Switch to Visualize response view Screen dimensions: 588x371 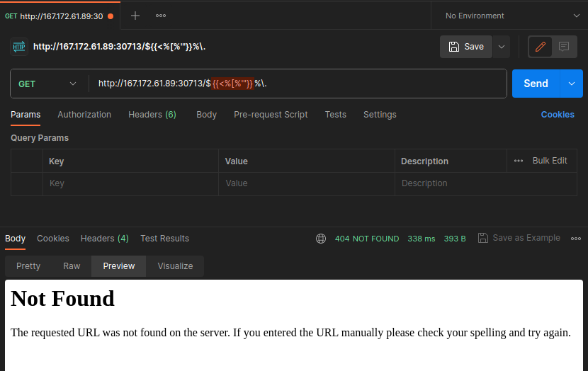pyautogui.click(x=175, y=266)
